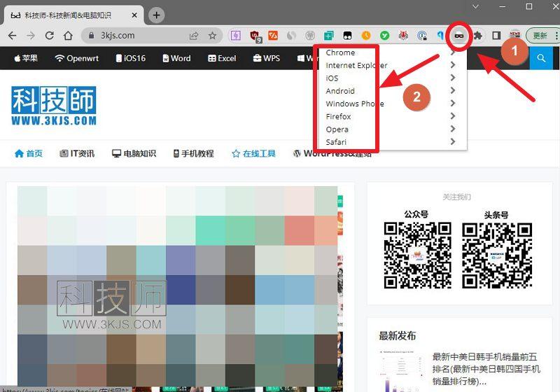Click the 公众号 QR code image
Viewport: 560px width, 392px height.
click(x=417, y=255)
